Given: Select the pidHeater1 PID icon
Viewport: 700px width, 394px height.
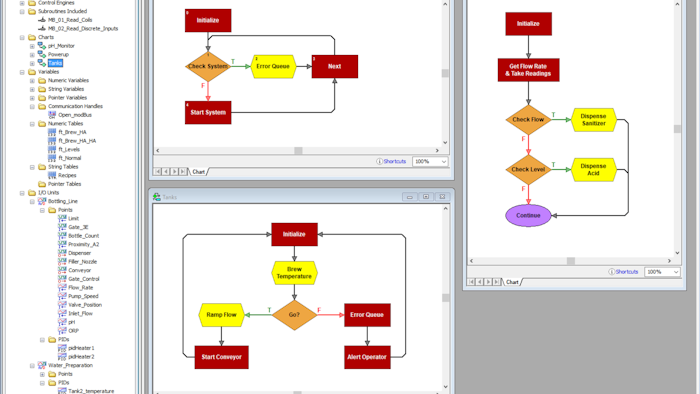Looking at the screenshot, I should [x=62, y=348].
